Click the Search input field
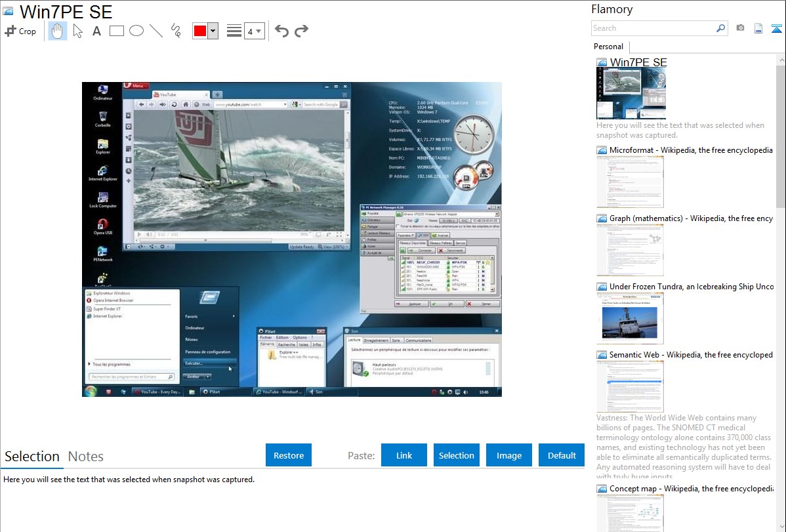Image resolution: width=786 pixels, height=532 pixels. click(653, 28)
